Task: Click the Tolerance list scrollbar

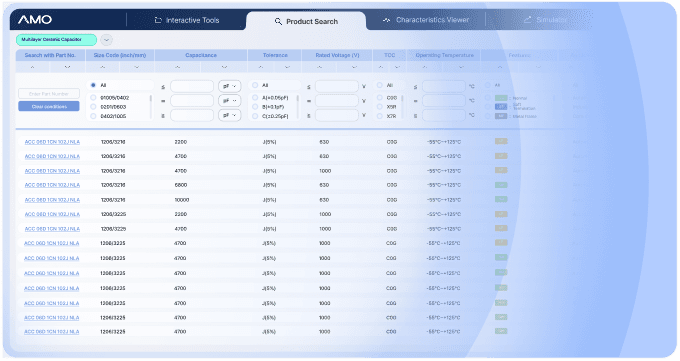Action: 298,106
